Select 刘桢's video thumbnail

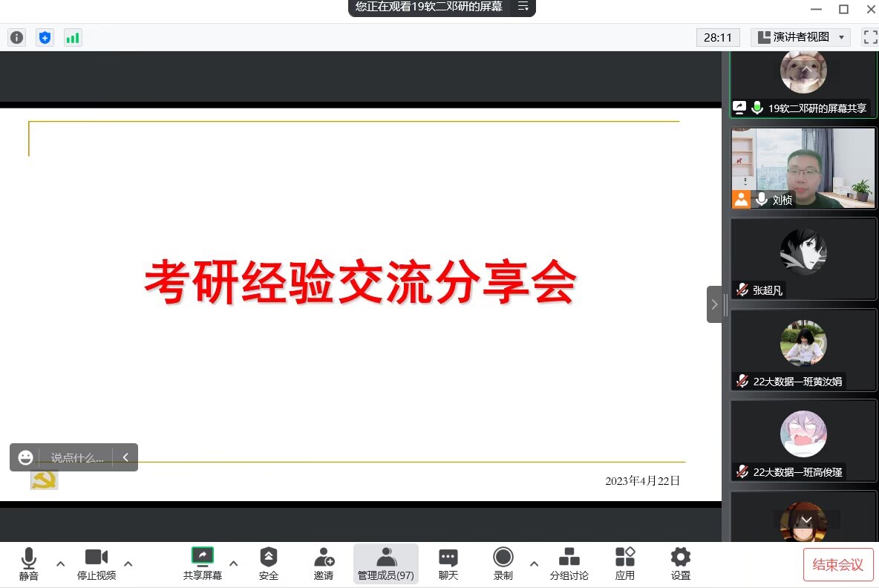tap(803, 169)
